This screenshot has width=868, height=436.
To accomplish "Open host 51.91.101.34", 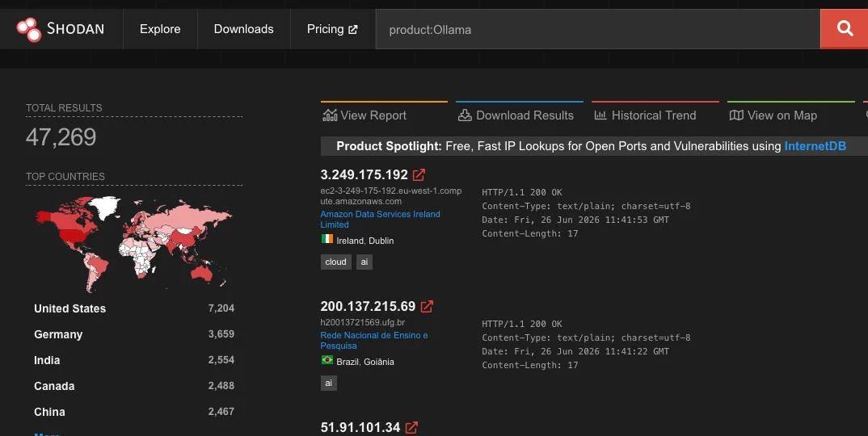I will tap(360, 428).
